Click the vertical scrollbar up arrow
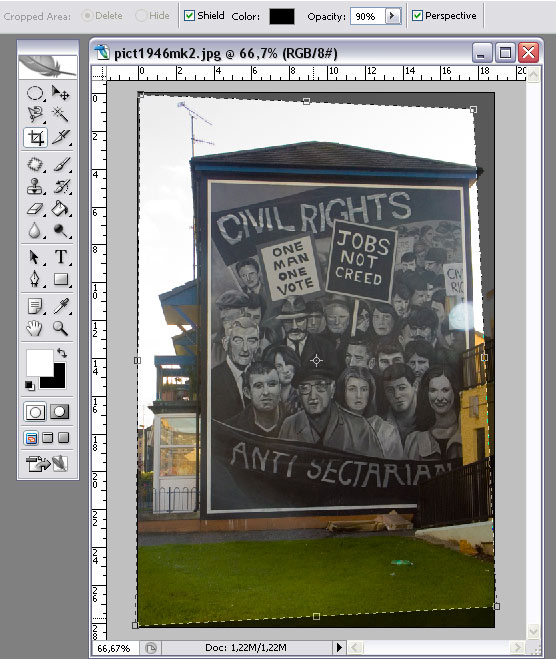The image size is (556, 659). [x=533, y=74]
